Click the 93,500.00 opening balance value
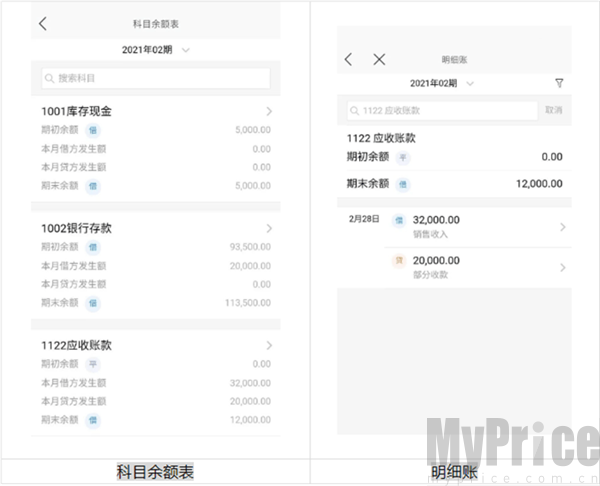The width and height of the screenshot is (600, 486). coord(250,247)
